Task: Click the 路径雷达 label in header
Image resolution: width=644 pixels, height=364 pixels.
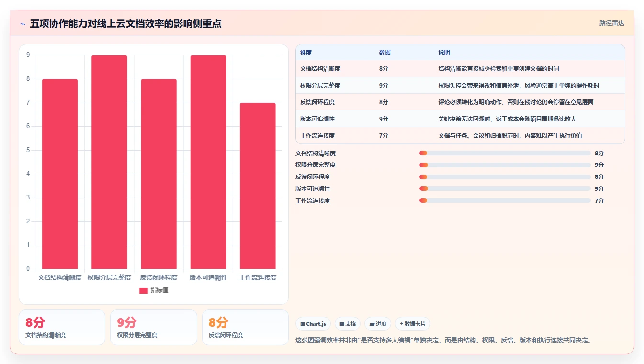Action: coord(611,23)
